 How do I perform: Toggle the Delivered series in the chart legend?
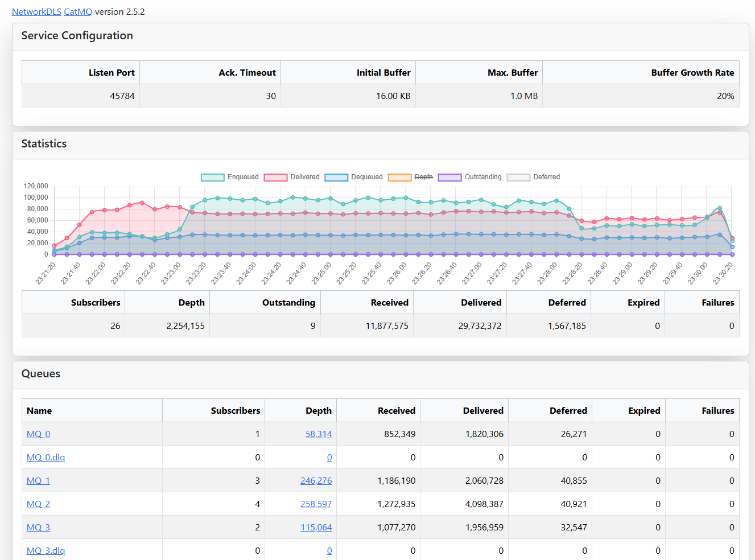(292, 177)
